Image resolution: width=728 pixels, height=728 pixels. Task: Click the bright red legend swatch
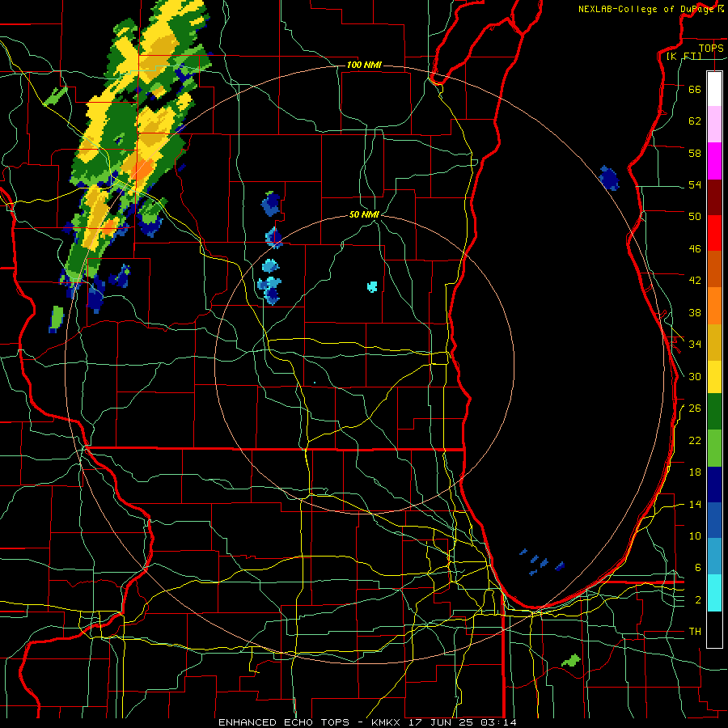click(x=714, y=233)
